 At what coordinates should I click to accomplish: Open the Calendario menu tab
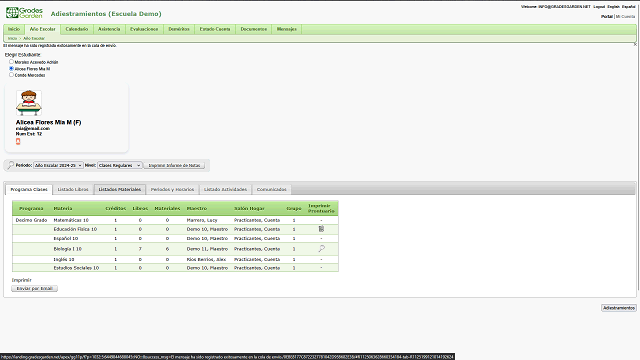[x=77, y=29]
